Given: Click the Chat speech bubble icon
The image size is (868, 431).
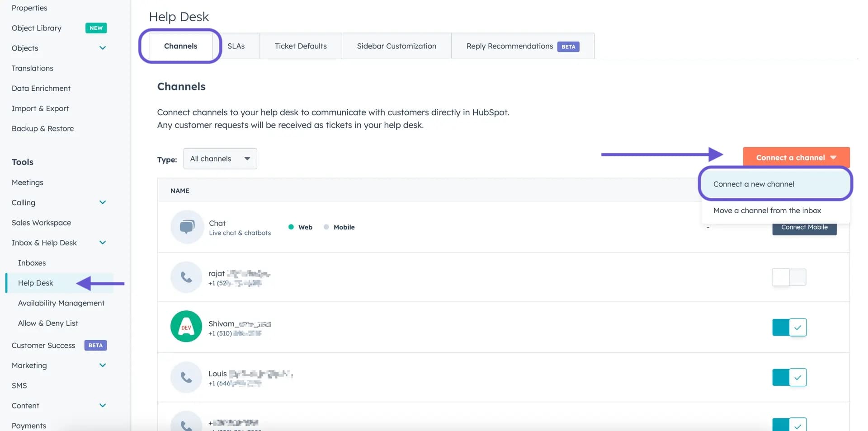Looking at the screenshot, I should (187, 227).
